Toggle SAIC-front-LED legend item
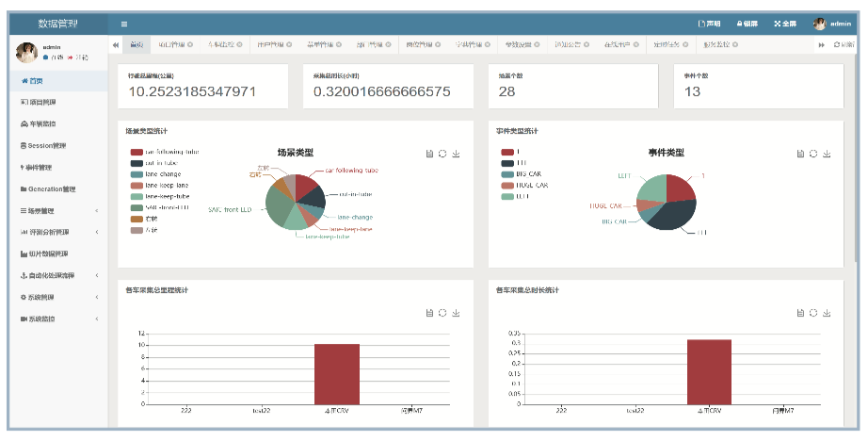 [x=159, y=207]
